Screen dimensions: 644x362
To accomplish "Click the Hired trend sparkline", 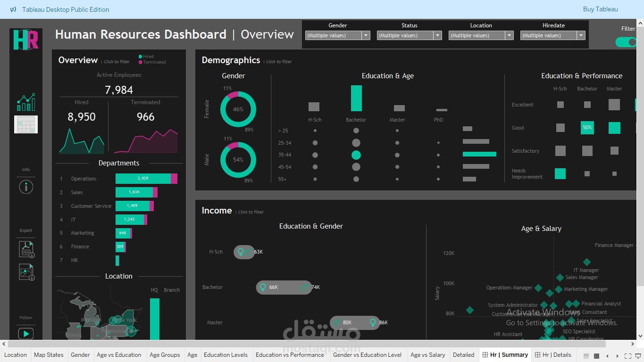I will click(82, 141).
